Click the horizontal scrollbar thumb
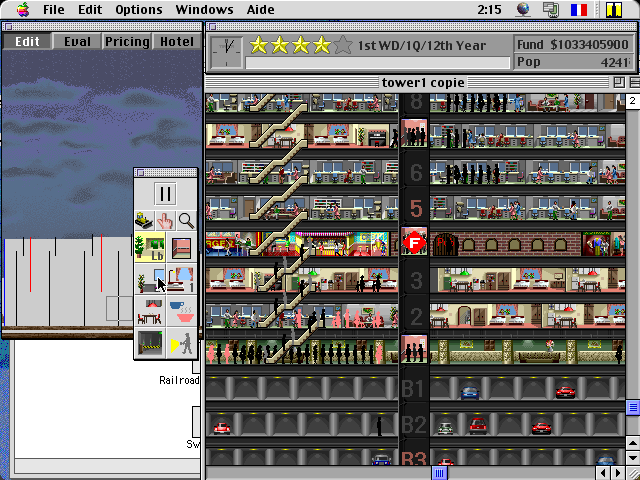The width and height of the screenshot is (640, 480). pos(440,473)
